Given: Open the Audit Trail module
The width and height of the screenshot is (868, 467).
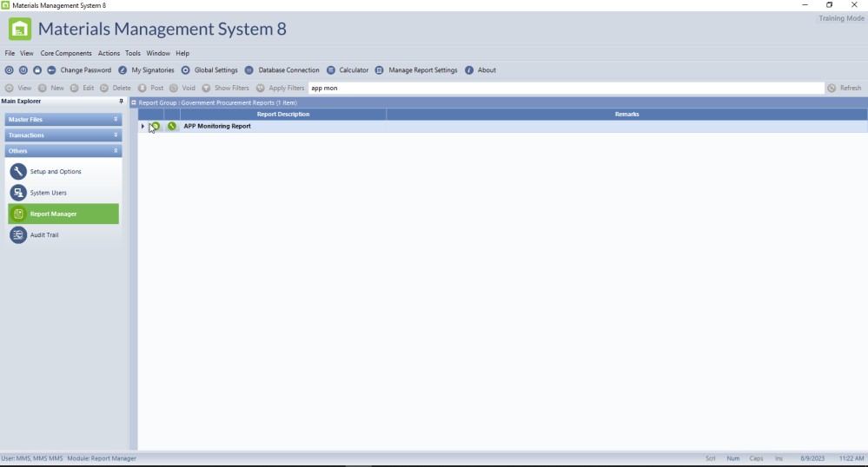Looking at the screenshot, I should (x=44, y=235).
